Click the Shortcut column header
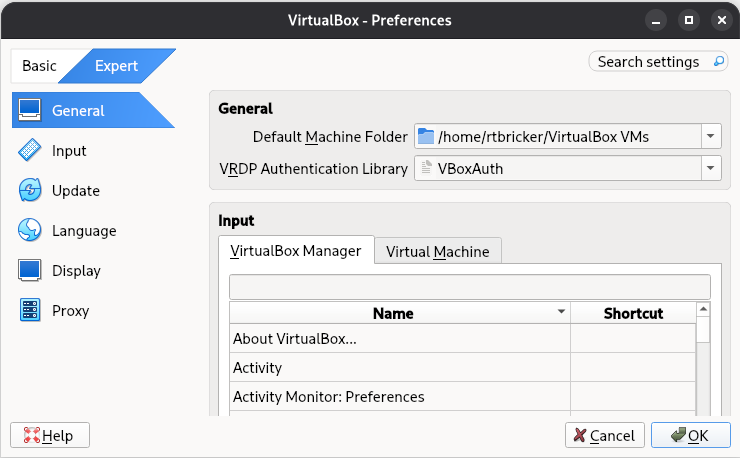Viewport: 740px width, 458px height. (633, 313)
